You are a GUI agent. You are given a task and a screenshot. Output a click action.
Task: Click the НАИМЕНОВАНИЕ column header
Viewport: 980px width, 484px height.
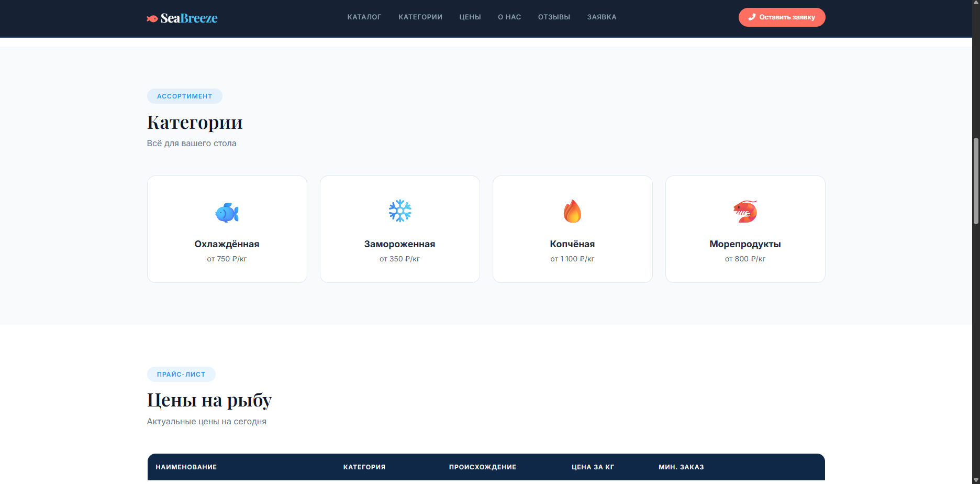pyautogui.click(x=186, y=467)
